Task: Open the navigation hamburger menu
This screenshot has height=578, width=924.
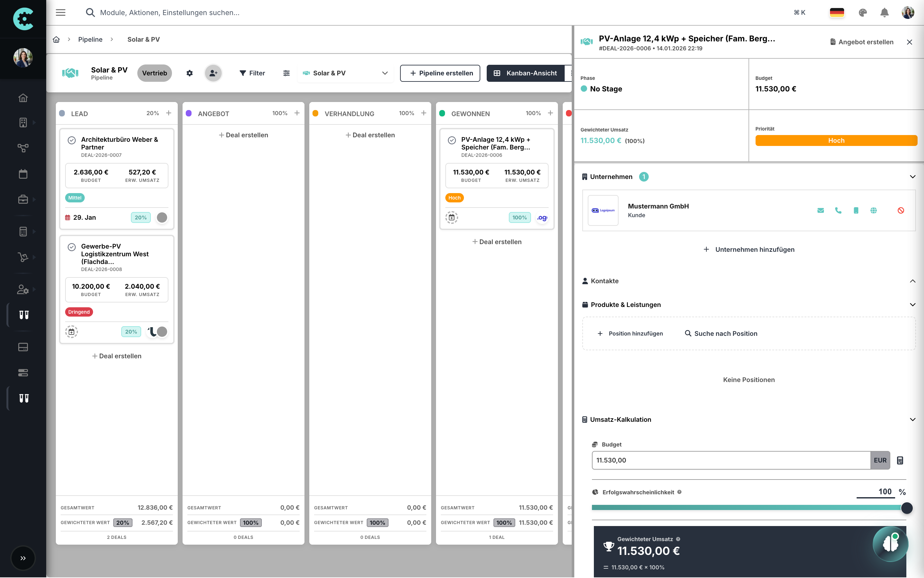Action: pyautogui.click(x=60, y=12)
